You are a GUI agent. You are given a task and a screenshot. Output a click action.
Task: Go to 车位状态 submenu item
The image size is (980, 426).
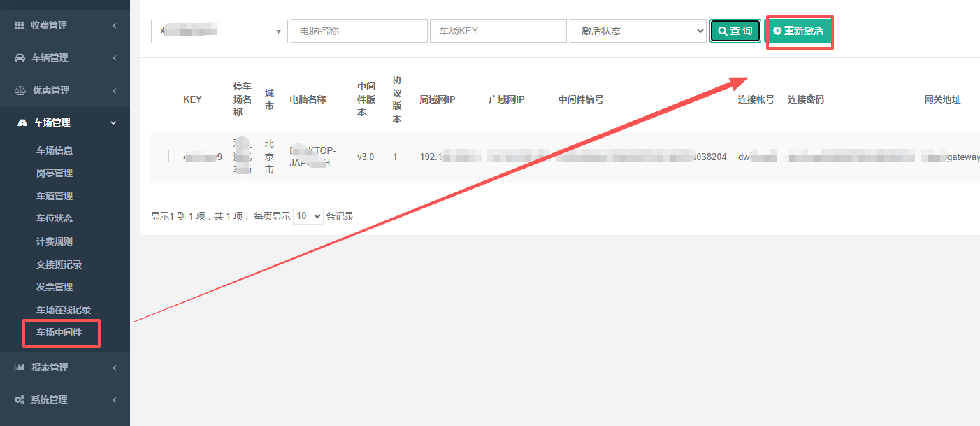[x=55, y=218]
